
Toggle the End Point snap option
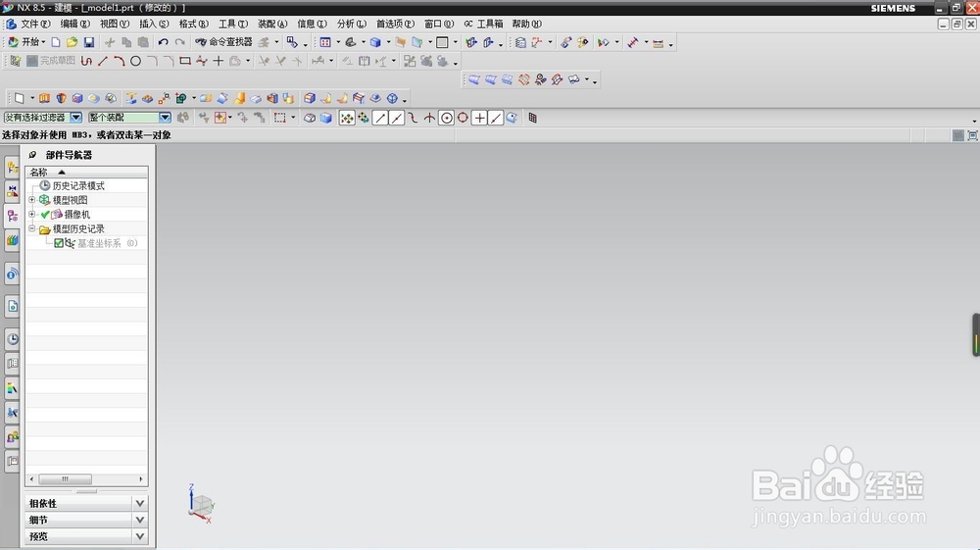380,118
